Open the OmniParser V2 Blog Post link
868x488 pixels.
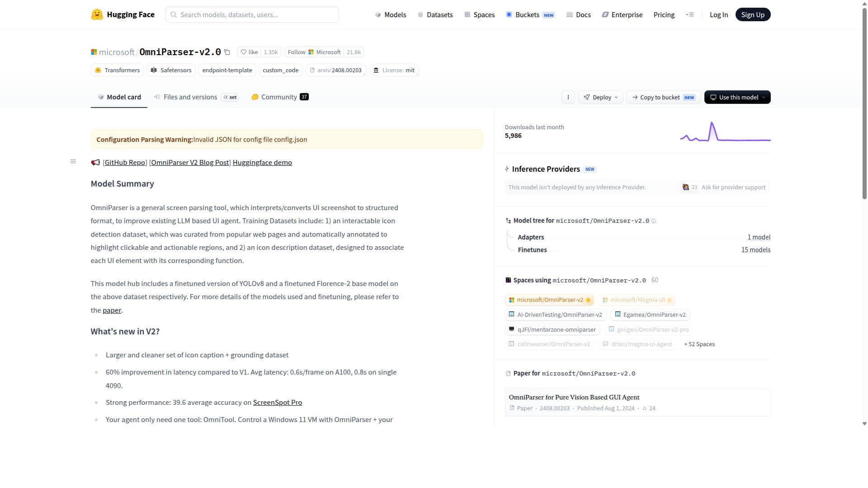190,163
